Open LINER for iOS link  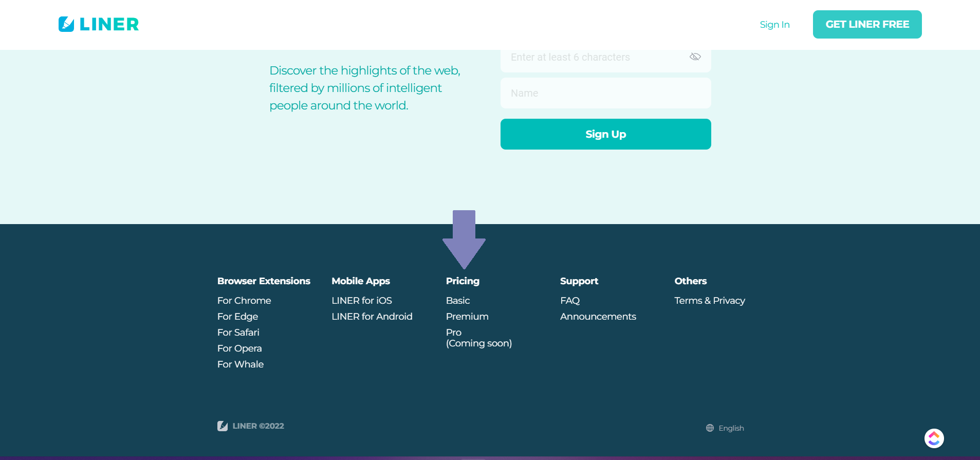362,301
